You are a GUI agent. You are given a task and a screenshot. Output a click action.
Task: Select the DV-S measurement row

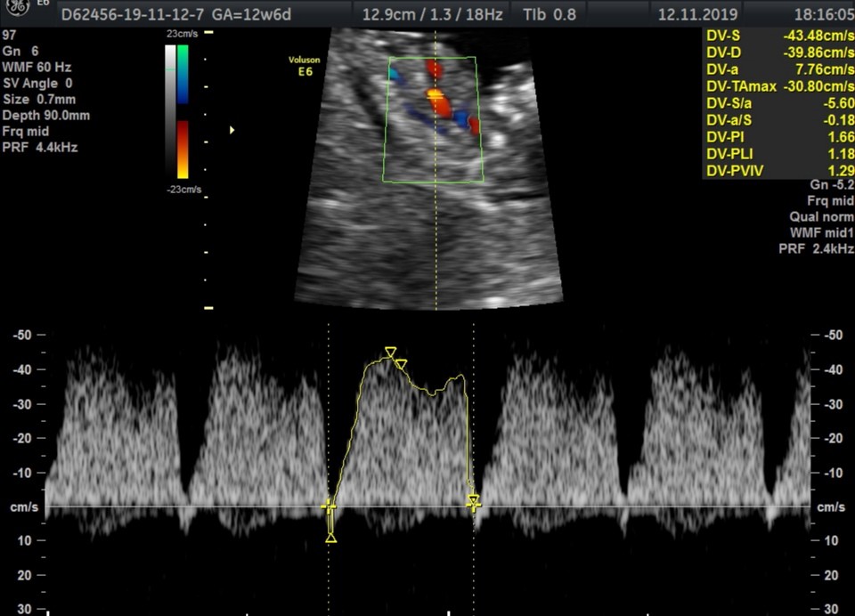coord(778,36)
